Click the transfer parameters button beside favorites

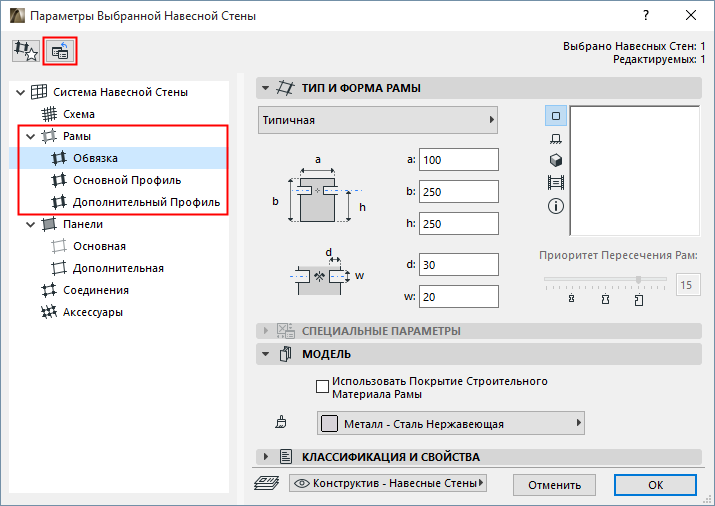(x=60, y=51)
